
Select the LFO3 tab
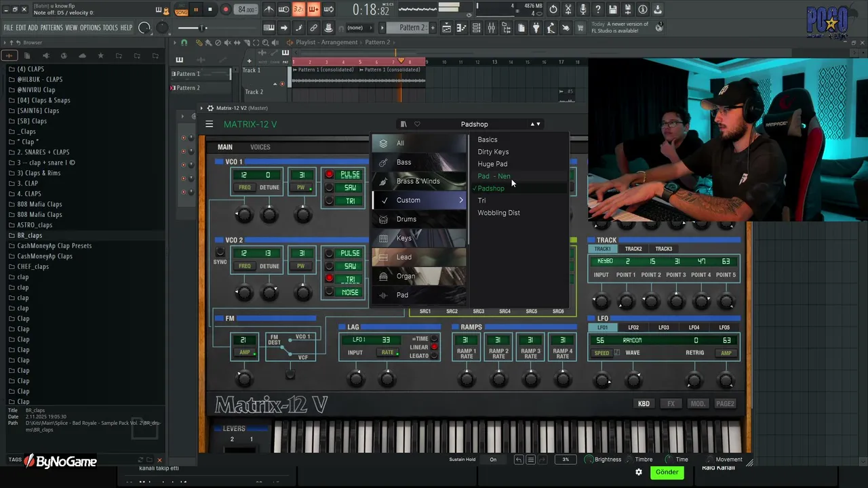point(664,327)
